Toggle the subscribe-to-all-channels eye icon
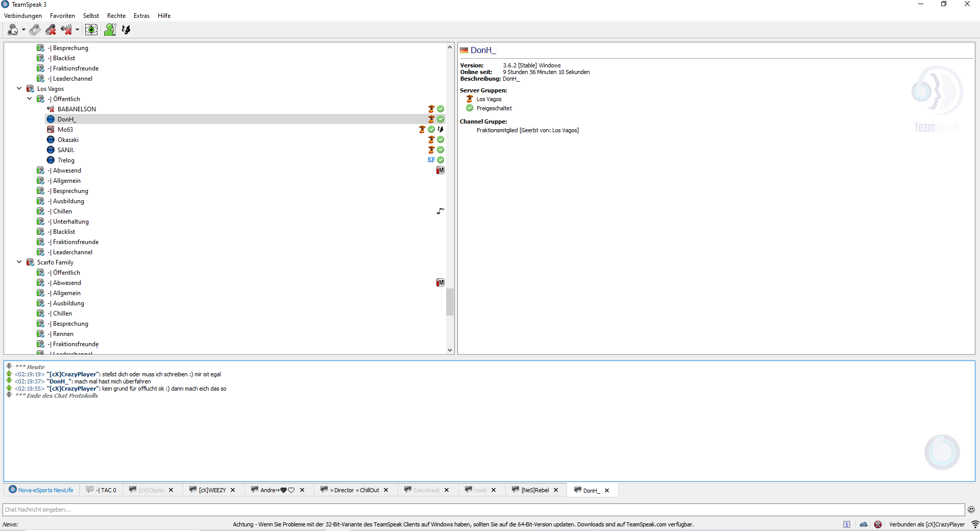 point(91,30)
